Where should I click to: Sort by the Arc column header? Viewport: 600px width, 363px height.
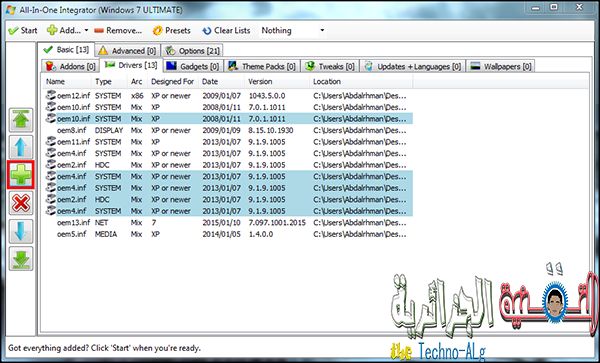coord(136,81)
